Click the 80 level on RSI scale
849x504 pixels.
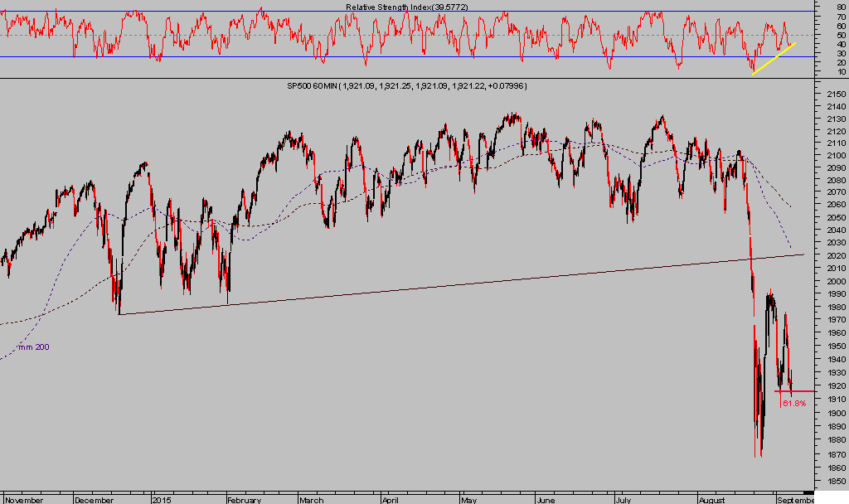[x=841, y=7]
